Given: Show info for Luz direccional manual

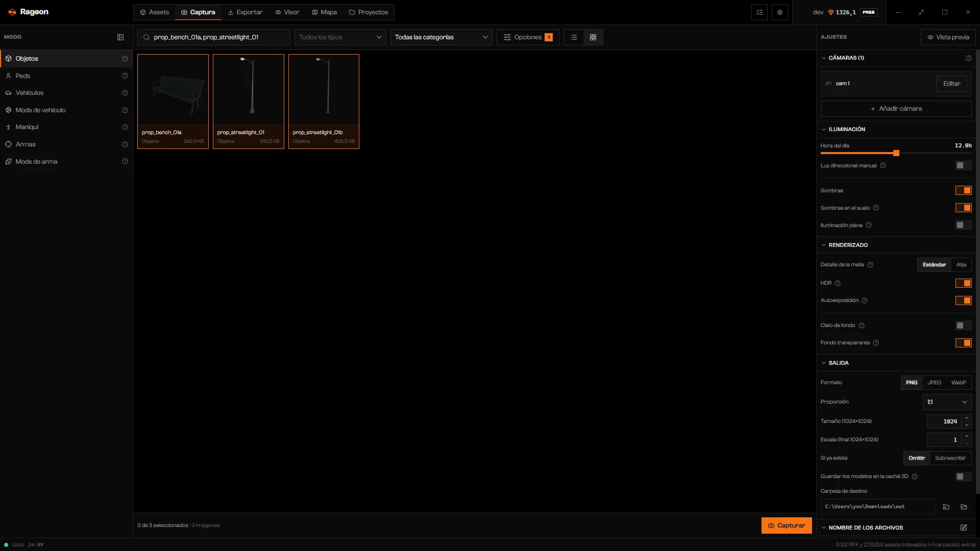Looking at the screenshot, I should 883,166.
